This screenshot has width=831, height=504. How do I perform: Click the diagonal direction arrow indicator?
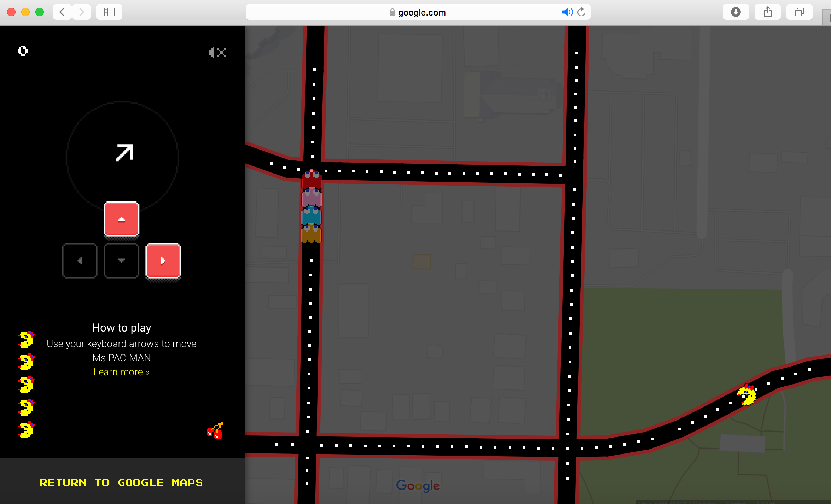[124, 152]
